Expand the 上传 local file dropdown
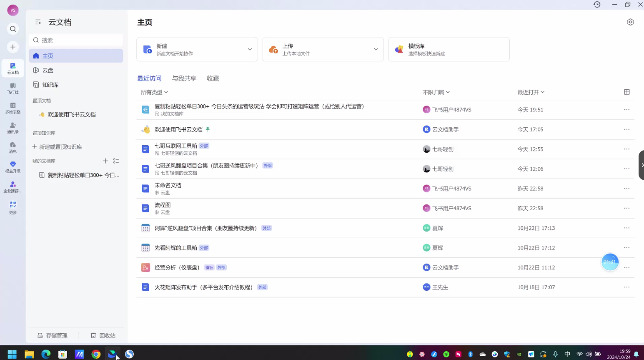The width and height of the screenshot is (644, 360). [376, 49]
